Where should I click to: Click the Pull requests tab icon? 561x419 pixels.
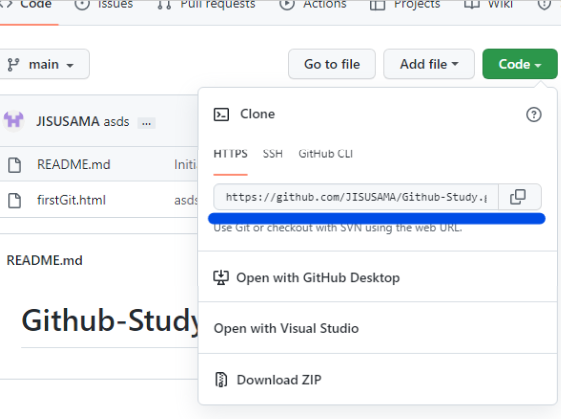(164, 4)
